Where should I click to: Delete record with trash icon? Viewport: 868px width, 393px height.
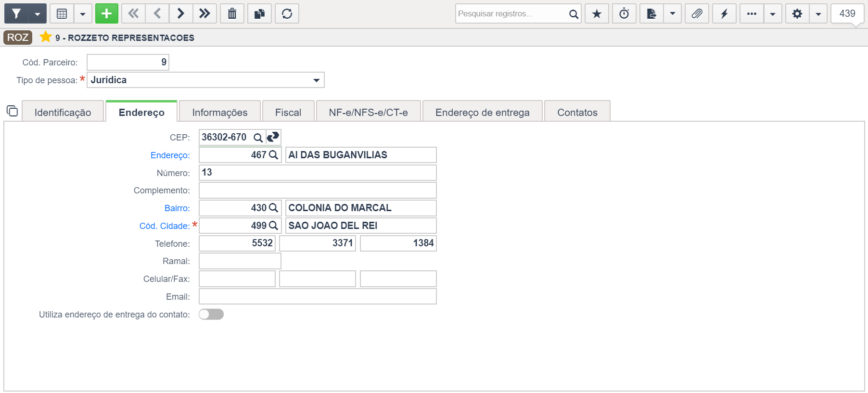pos(232,13)
